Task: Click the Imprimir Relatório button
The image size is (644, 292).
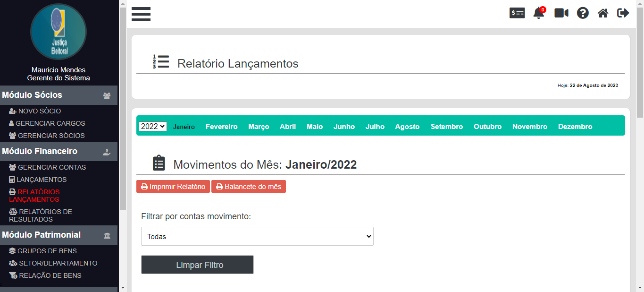Action: [x=173, y=187]
